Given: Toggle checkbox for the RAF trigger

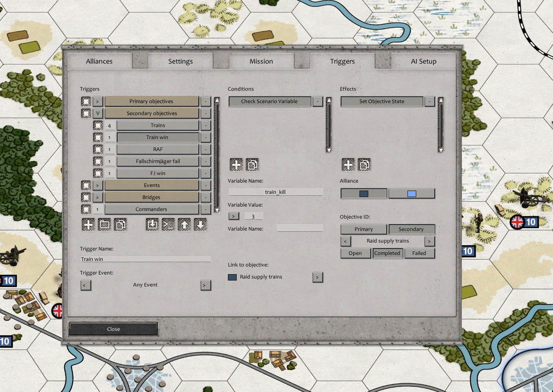Looking at the screenshot, I should point(98,149).
